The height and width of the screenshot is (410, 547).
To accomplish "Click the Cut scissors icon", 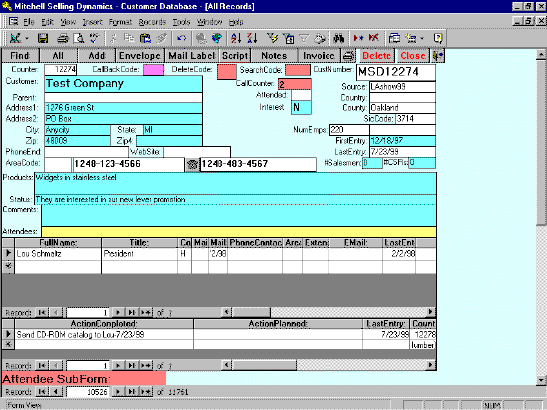I will pyautogui.click(x=113, y=38).
